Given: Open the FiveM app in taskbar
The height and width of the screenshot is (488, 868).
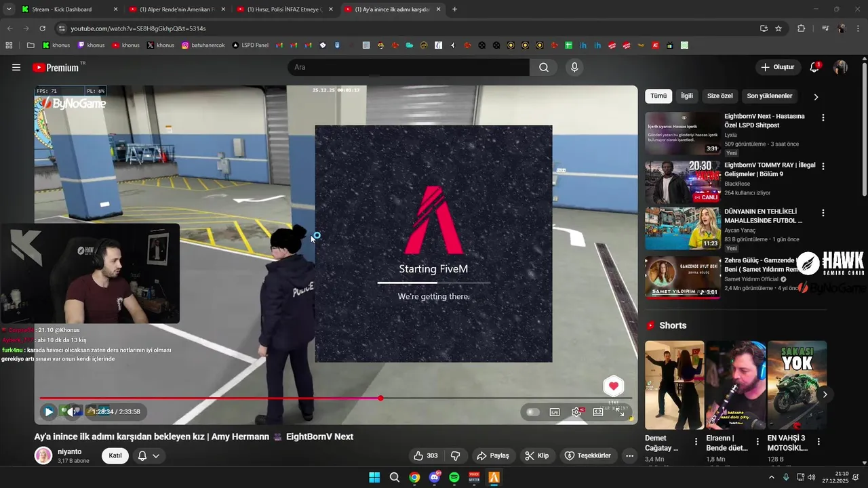Looking at the screenshot, I should pos(494,477).
